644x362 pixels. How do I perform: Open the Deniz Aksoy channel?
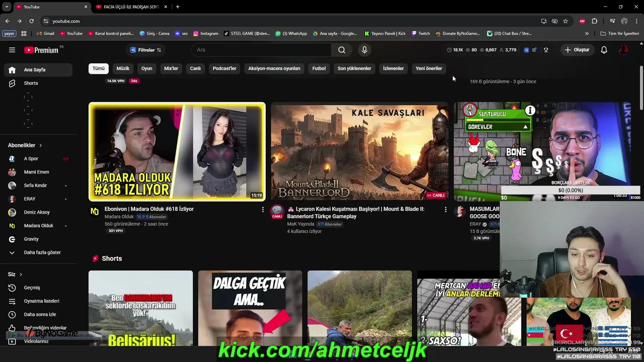(x=38, y=212)
